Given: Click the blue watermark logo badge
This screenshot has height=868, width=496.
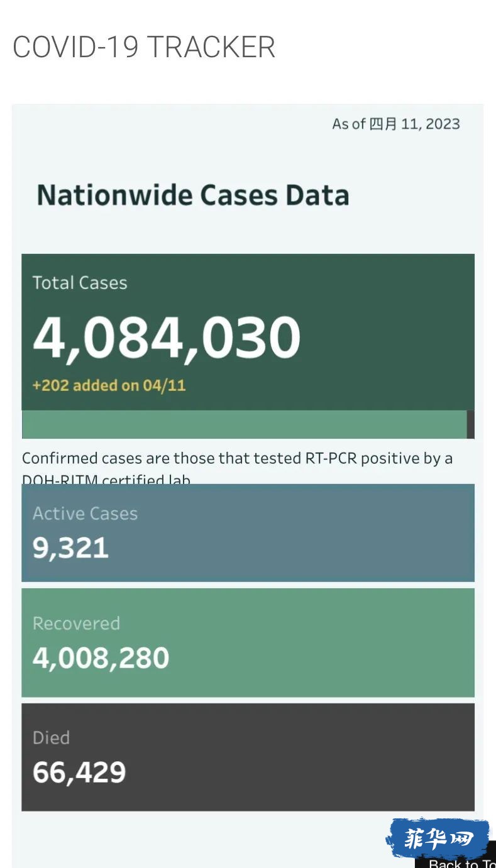Looking at the screenshot, I should coord(438,838).
